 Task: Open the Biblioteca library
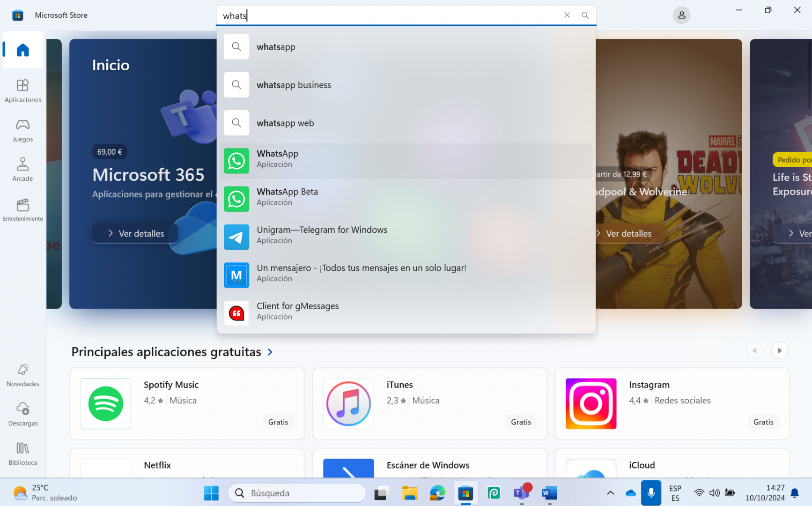point(22,454)
